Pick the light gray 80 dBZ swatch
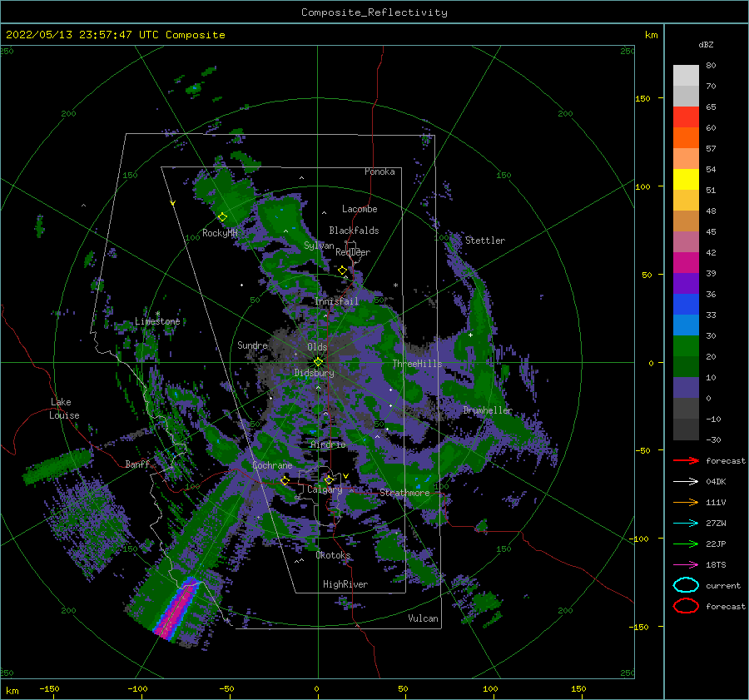Image resolution: width=749 pixels, height=700 pixels. (686, 75)
